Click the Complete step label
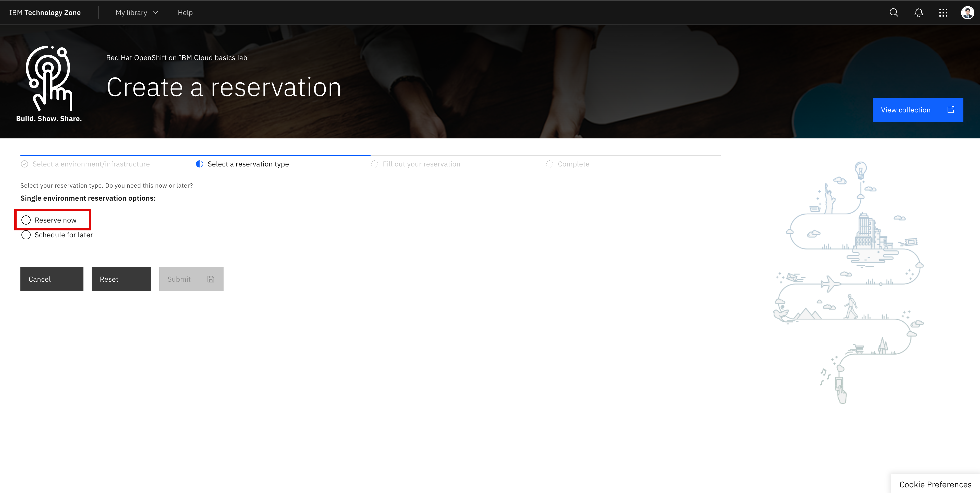The width and height of the screenshot is (980, 493). [x=573, y=164]
